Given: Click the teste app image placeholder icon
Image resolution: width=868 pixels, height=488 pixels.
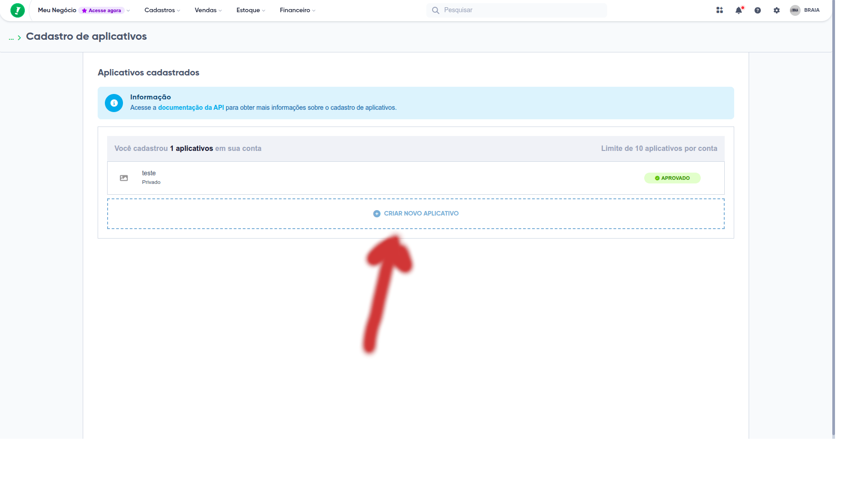Looking at the screenshot, I should pos(124,178).
